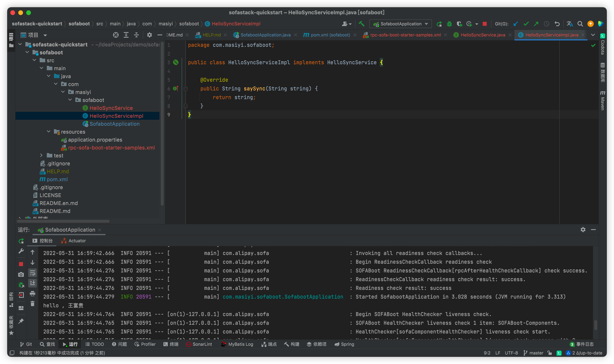Image resolution: width=614 pixels, height=364 pixels.
Task: Click gutter implements icon on line 6
Action: (176, 88)
